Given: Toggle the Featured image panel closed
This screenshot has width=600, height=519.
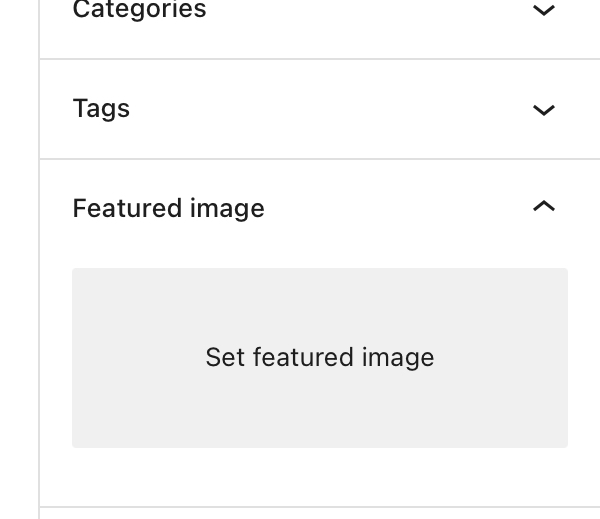Looking at the screenshot, I should pyautogui.click(x=543, y=207).
